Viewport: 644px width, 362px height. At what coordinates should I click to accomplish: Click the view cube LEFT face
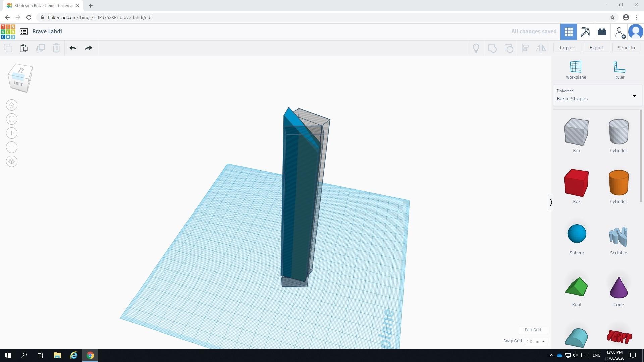point(18,84)
